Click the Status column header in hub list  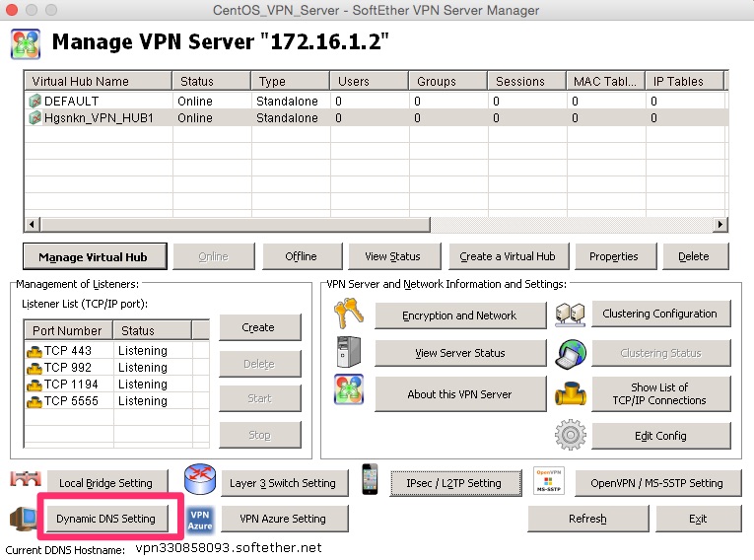coord(212,81)
